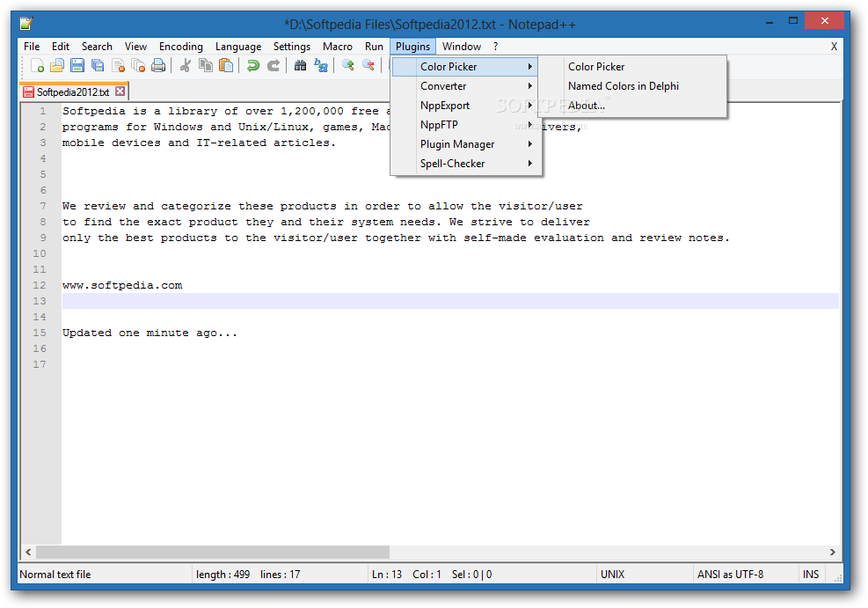
Task: Click the Cut scissors icon
Action: pos(186,66)
